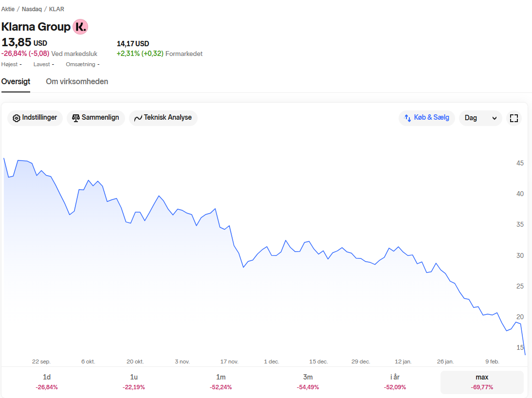Click the 1 dec. date axis label
Screen dimensions: 532x398
(x=272, y=362)
